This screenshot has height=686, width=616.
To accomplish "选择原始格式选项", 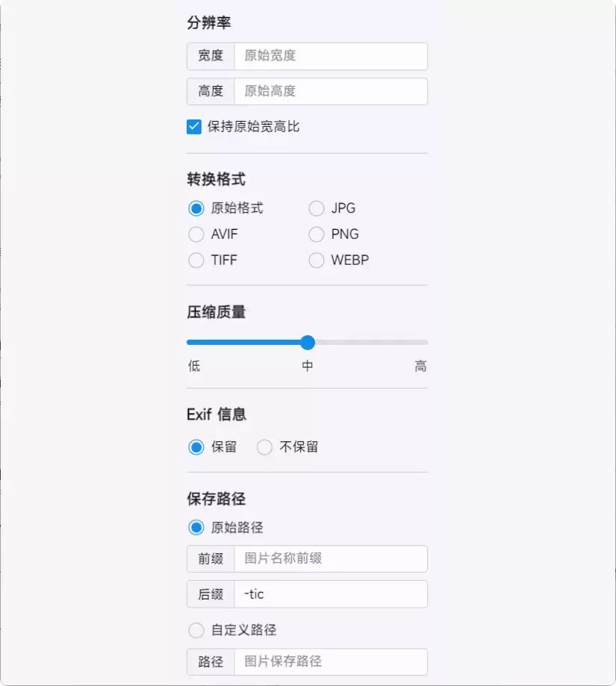I will click(x=196, y=208).
